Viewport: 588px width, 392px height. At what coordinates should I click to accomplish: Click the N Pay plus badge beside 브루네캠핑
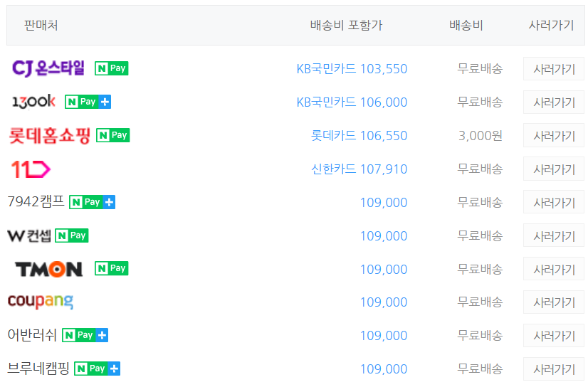97,369
